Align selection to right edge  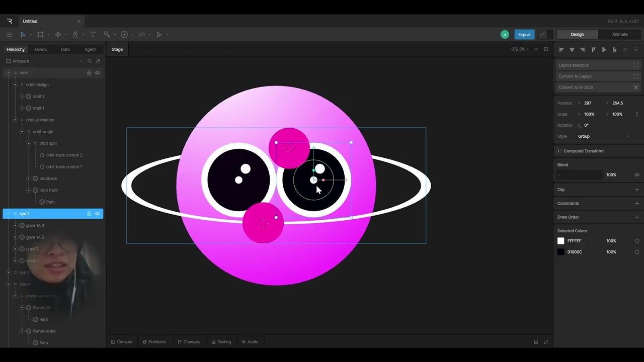[x=583, y=50]
